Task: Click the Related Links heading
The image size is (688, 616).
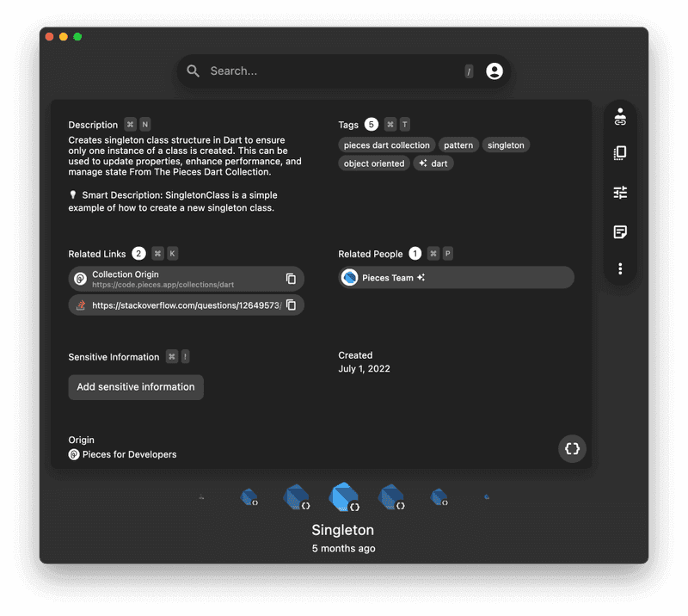Action: tap(97, 254)
